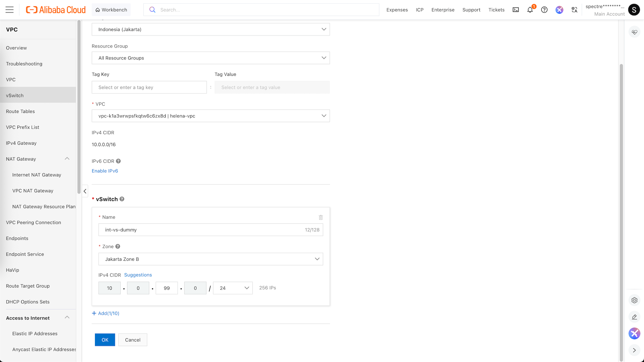This screenshot has height=362, width=644.
Task: Click the Enable IPv6 link
Action: 105,171
